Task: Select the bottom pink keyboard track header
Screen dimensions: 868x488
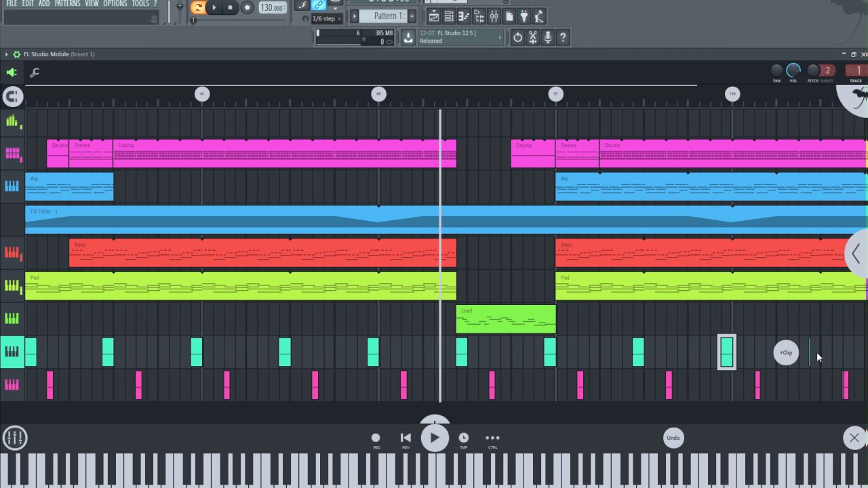Action: 12,385
